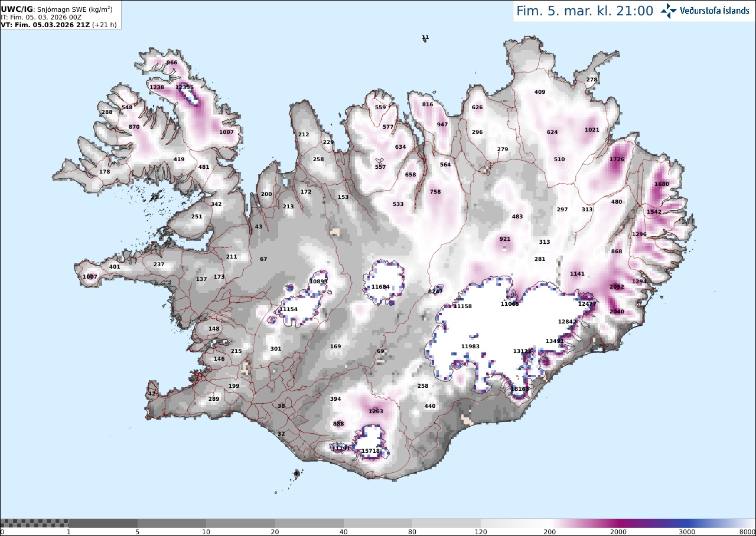Click the '12355' value in Westfjords
Screen dimensions: 756x536
pyautogui.click(x=184, y=87)
